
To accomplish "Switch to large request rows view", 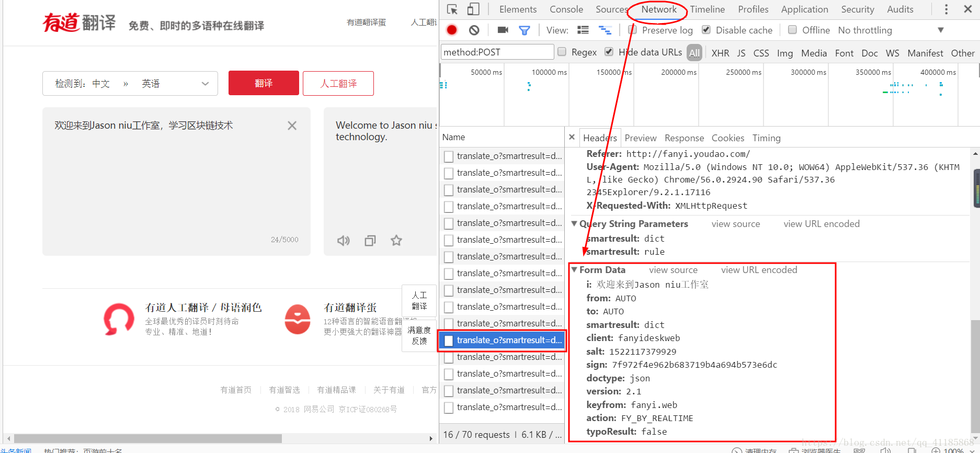I will [x=583, y=30].
